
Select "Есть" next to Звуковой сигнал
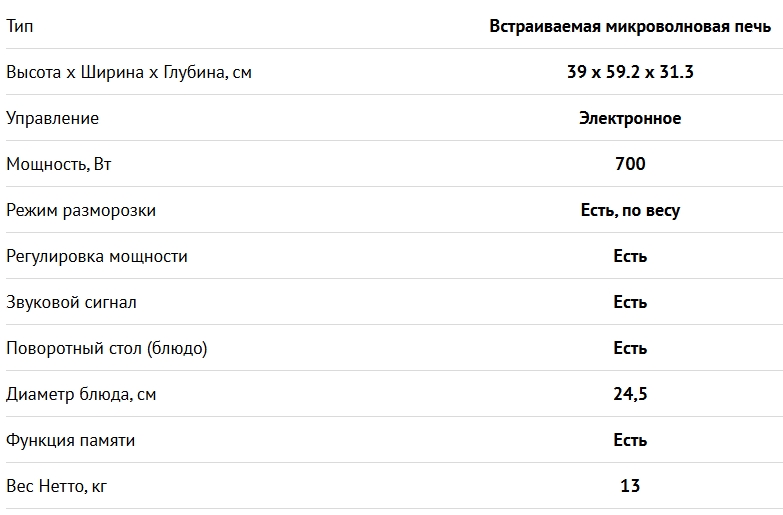[630, 302]
